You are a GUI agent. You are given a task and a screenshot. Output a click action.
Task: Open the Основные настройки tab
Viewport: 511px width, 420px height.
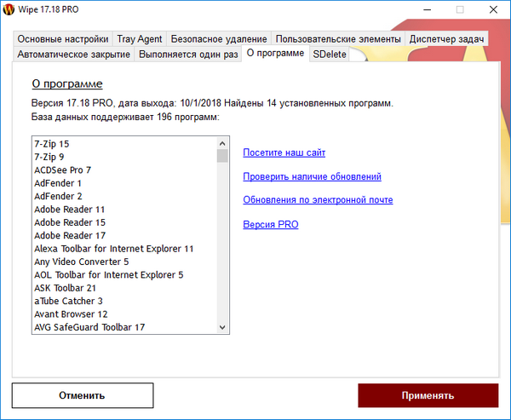point(63,39)
